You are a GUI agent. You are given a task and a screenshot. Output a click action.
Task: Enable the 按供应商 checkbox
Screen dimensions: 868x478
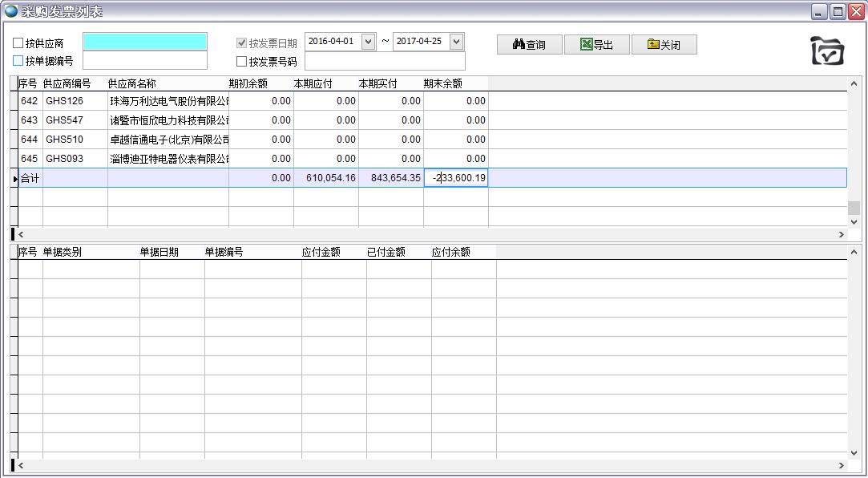[18, 43]
